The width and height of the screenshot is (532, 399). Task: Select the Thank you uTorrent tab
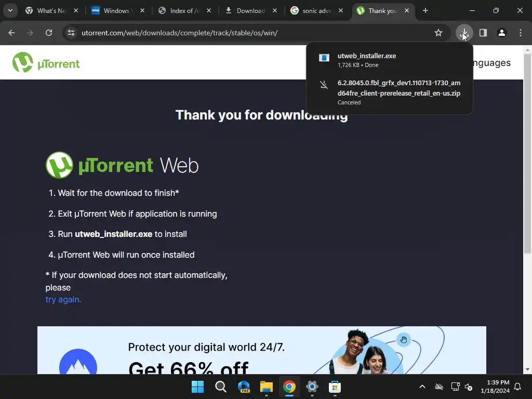[x=382, y=10]
